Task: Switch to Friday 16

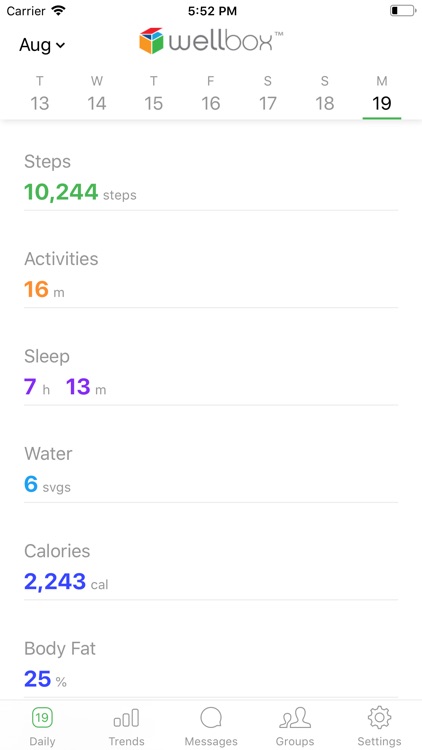Action: (211, 94)
